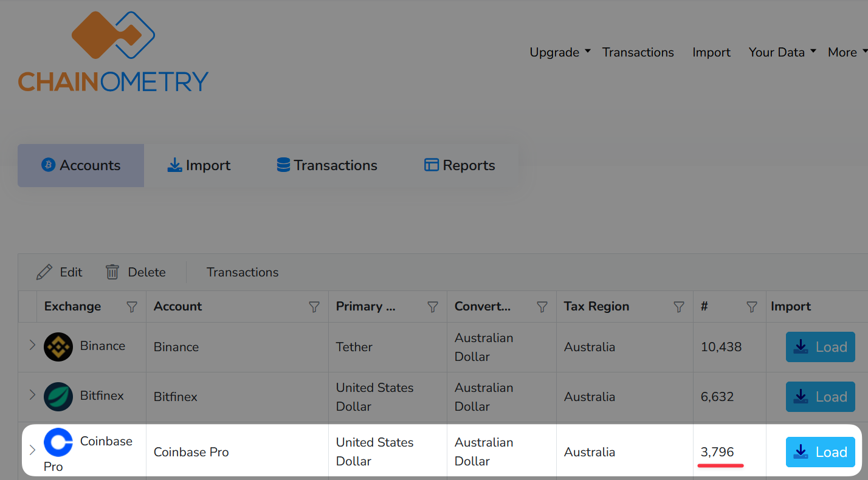
Task: Click the Edit toolbar button
Action: click(60, 272)
